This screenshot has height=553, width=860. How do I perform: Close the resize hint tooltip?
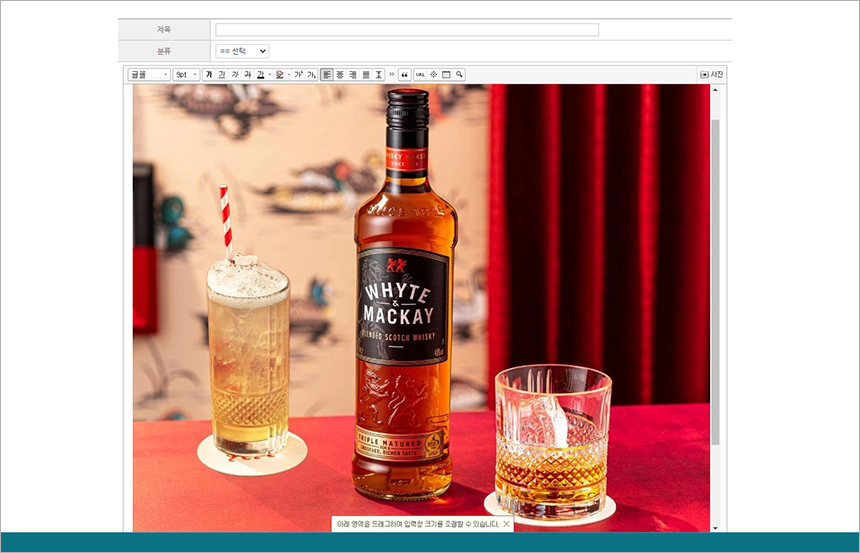(x=506, y=524)
